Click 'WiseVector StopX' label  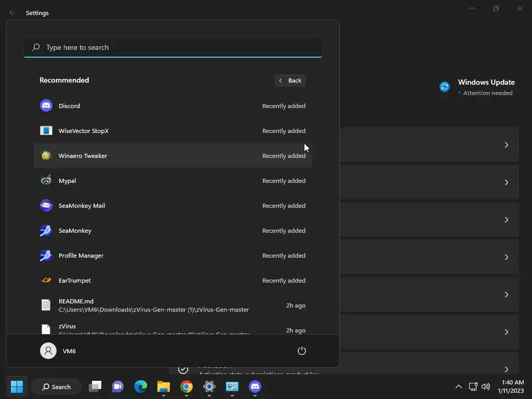(84, 130)
